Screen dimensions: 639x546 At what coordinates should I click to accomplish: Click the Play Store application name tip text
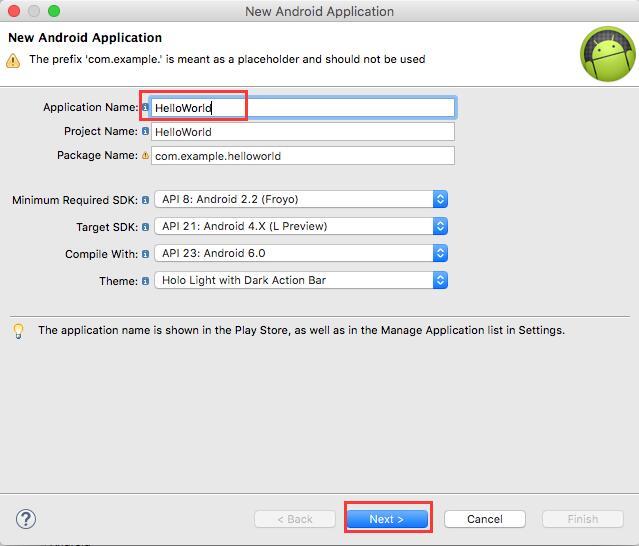[302, 330]
